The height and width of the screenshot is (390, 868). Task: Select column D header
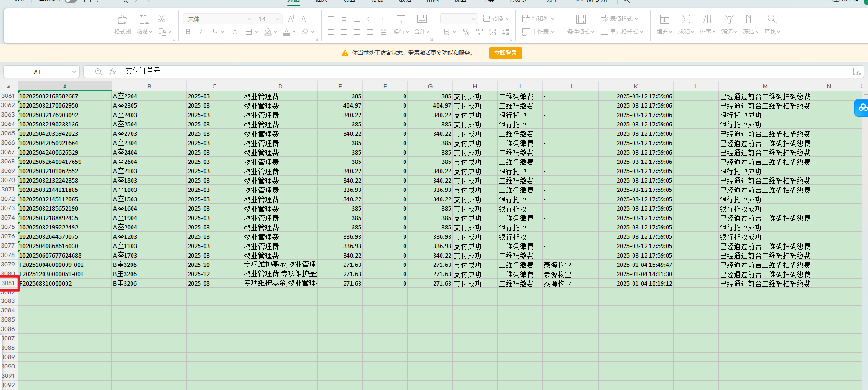coord(280,86)
